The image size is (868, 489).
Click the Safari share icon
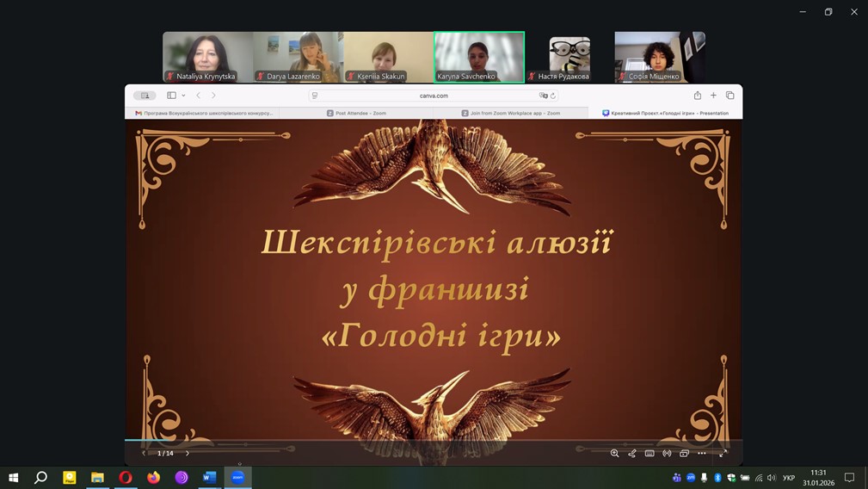(698, 96)
